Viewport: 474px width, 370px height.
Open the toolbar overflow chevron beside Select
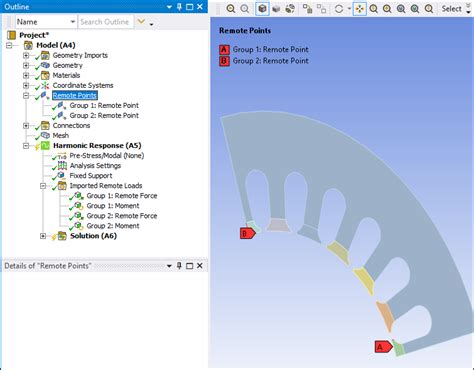pyautogui.click(x=468, y=9)
